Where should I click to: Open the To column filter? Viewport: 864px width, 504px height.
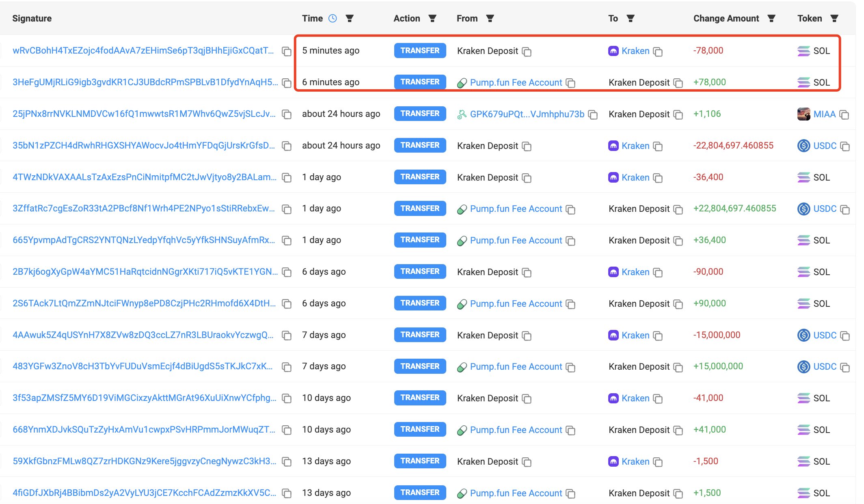coord(631,18)
